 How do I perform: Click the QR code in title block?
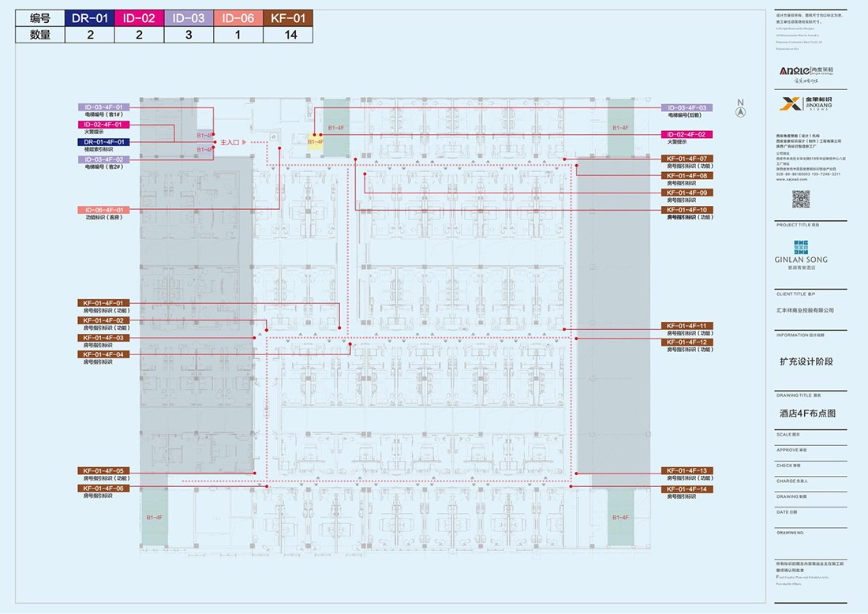(x=801, y=199)
